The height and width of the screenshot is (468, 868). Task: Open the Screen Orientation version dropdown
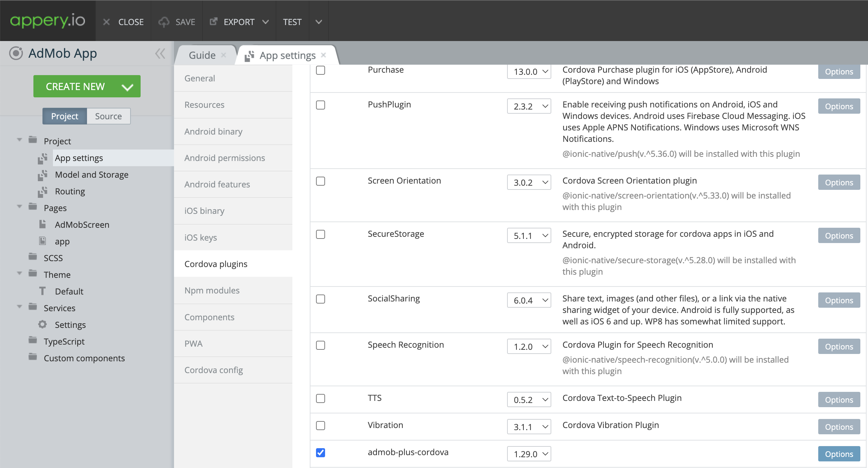(529, 183)
